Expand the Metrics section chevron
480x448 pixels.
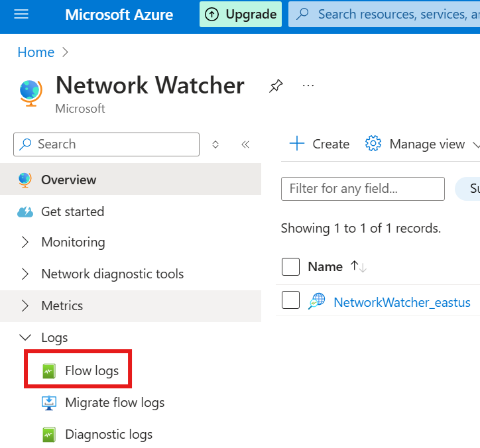(x=25, y=306)
